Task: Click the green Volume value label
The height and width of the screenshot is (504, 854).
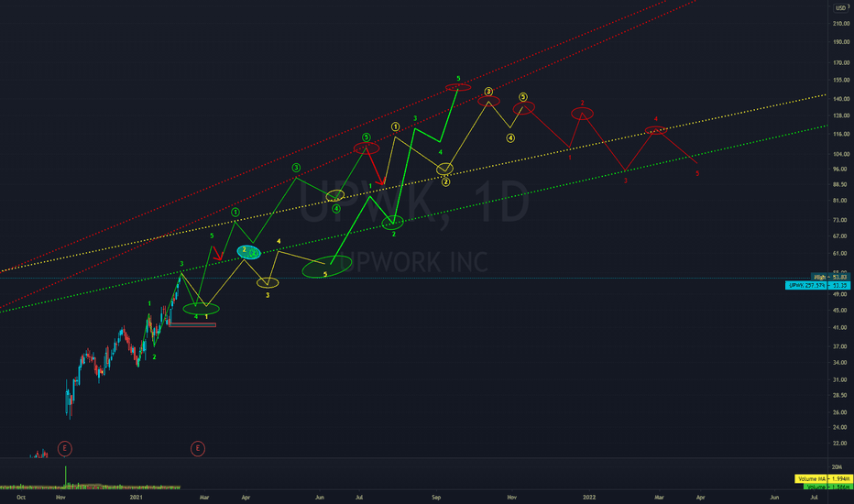Action: click(x=827, y=486)
